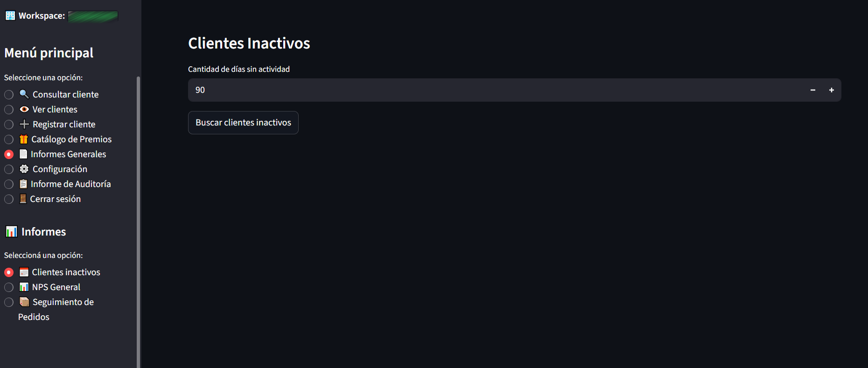The height and width of the screenshot is (368, 868).
Task: Select the Consultar cliente radio button
Action: click(x=9, y=95)
